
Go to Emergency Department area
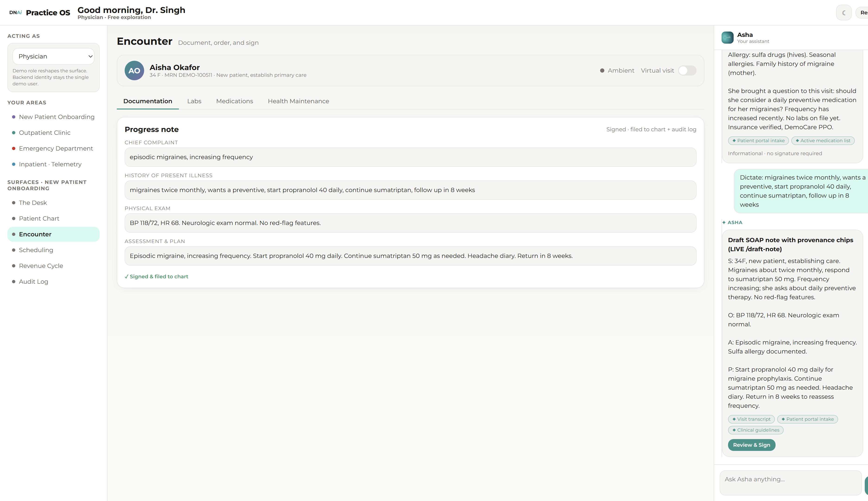pos(56,148)
